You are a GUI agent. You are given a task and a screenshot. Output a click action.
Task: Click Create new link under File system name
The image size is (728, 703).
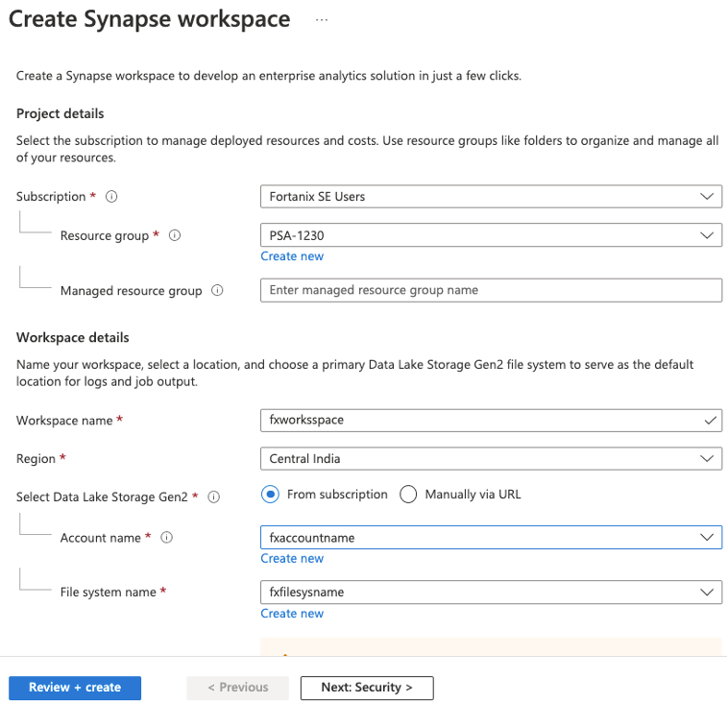pyautogui.click(x=292, y=614)
